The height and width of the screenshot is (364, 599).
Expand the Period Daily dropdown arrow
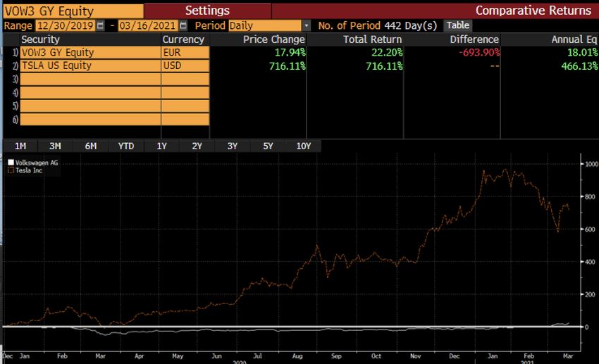click(x=306, y=26)
